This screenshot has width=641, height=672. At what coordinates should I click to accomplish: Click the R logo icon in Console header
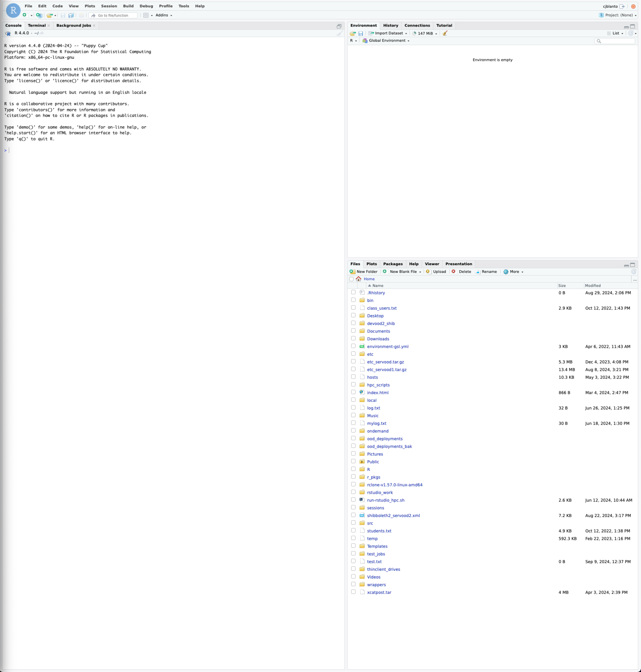tap(8, 33)
